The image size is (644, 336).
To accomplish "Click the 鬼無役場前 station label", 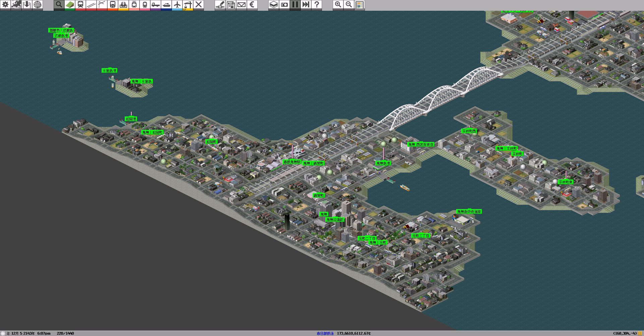I will click(x=335, y=220).
